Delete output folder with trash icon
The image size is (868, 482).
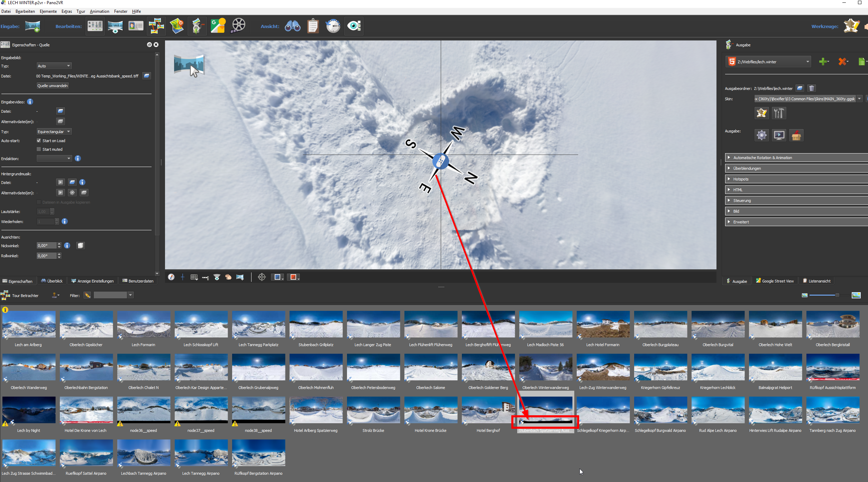(x=812, y=88)
